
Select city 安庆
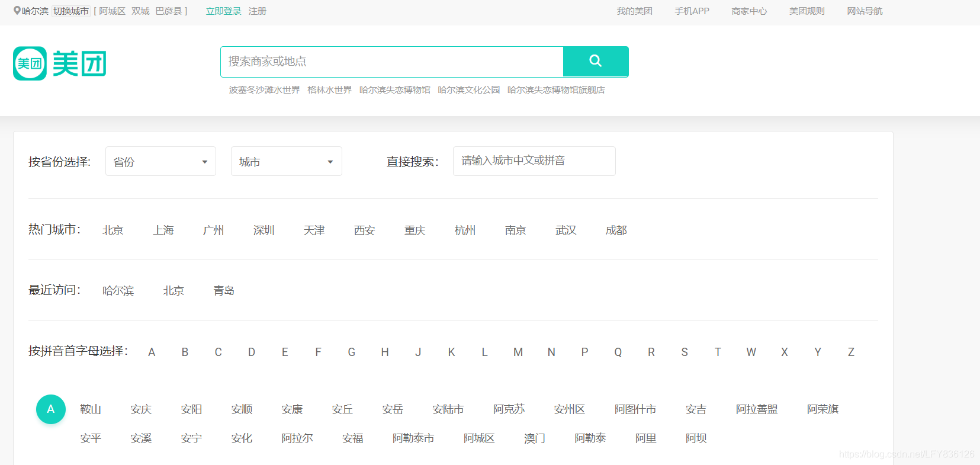pyautogui.click(x=141, y=409)
